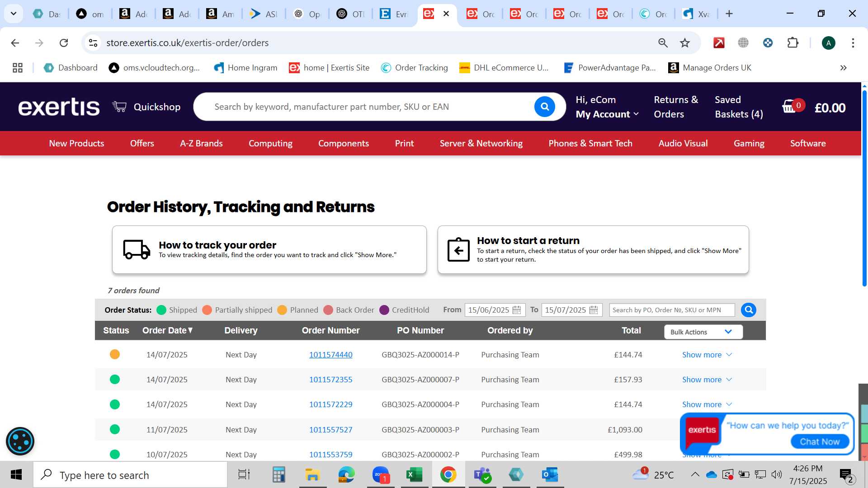Viewport: 868px width, 488px height.
Task: Open the Computing menu
Action: coord(270,143)
